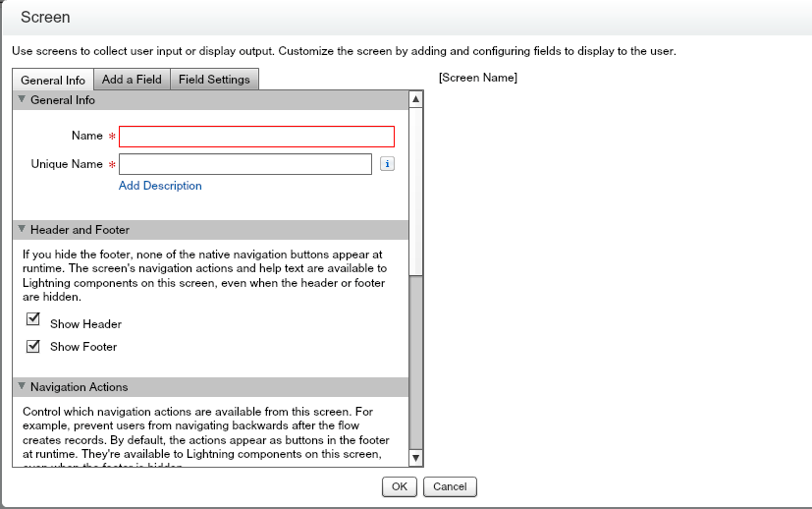Select the [Screen Name] preview header
This screenshot has width=812, height=509.
[478, 78]
